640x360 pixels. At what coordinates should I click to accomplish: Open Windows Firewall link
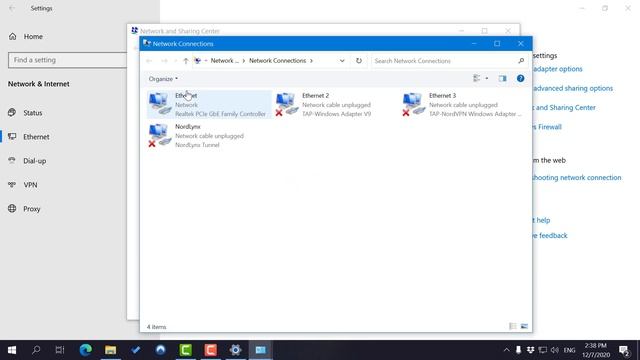pos(547,127)
